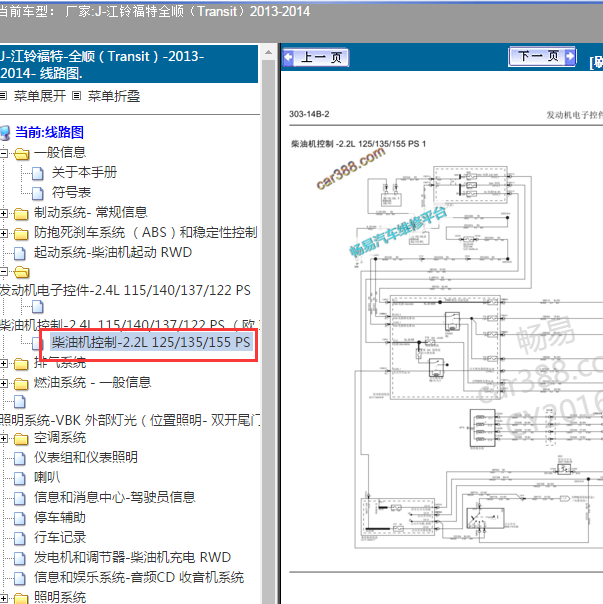The width and height of the screenshot is (603, 604).
Task: Expand the bottom 照明系统 folder
Action: (3, 598)
